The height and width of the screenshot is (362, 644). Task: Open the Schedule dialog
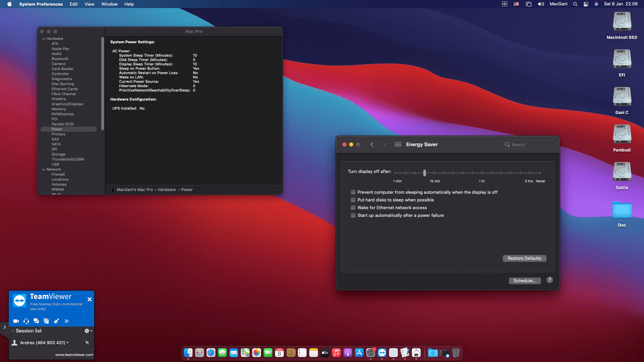pyautogui.click(x=525, y=281)
